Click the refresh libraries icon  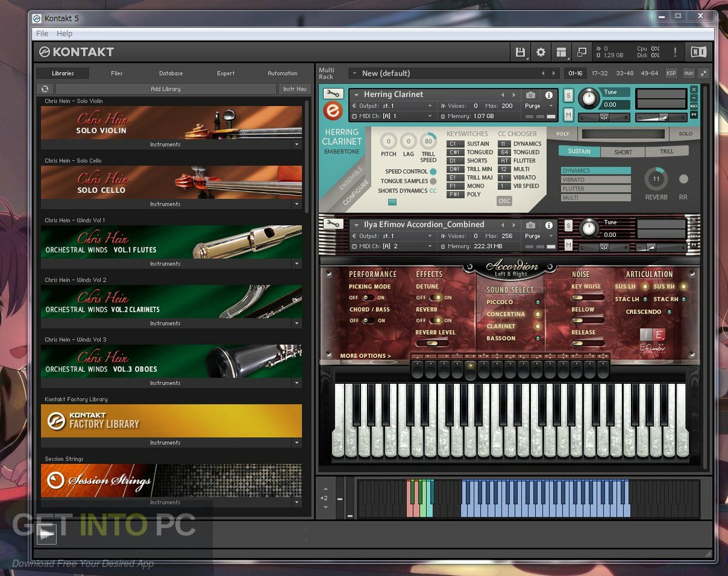click(x=45, y=89)
